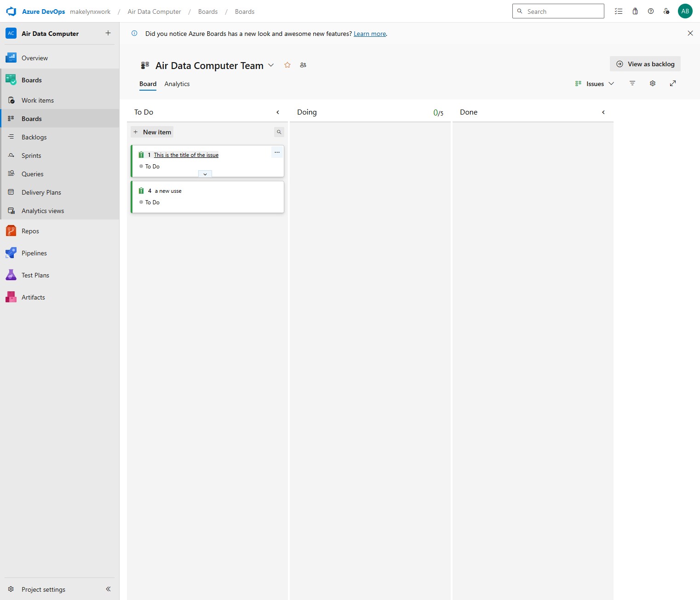The image size is (700, 600).
Task: Open Delivery Plans in sidebar
Action: pyautogui.click(x=60, y=192)
